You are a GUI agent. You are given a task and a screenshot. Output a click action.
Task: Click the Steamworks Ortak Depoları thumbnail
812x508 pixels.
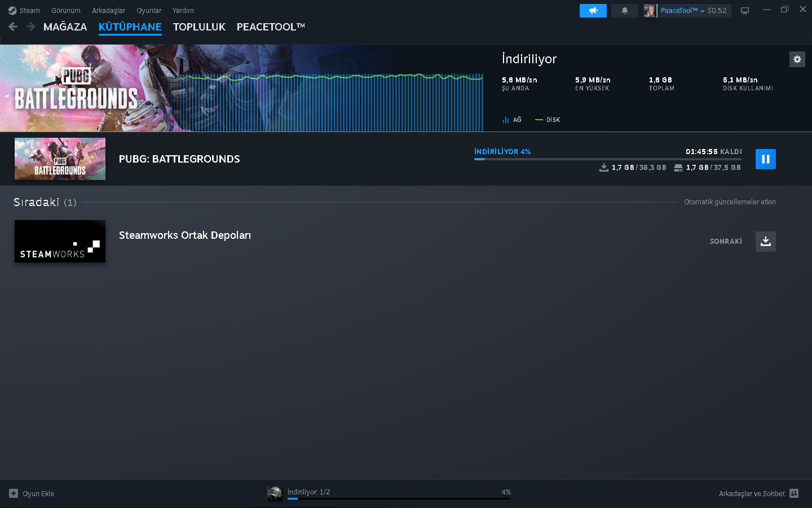60,241
